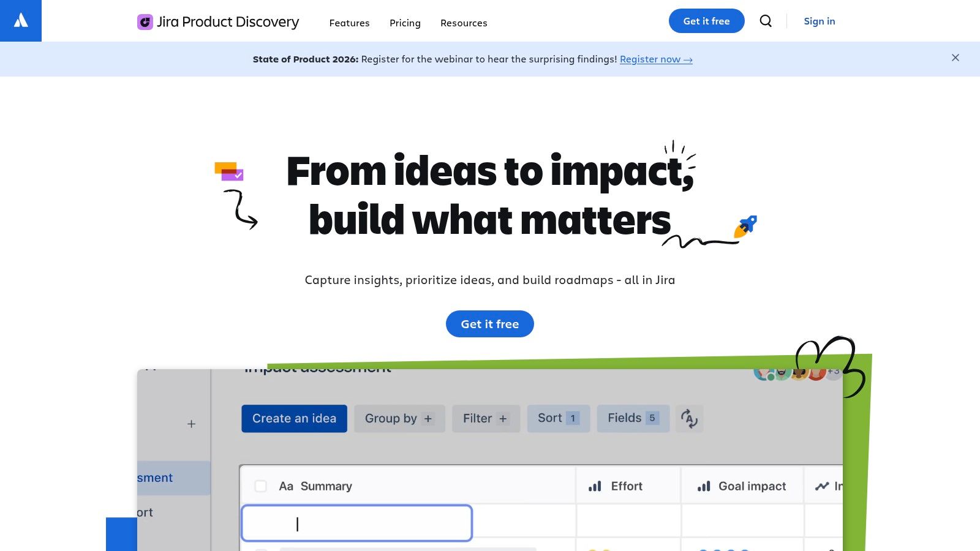Open the Features menu
Viewport: 980px width, 551px height.
click(349, 23)
